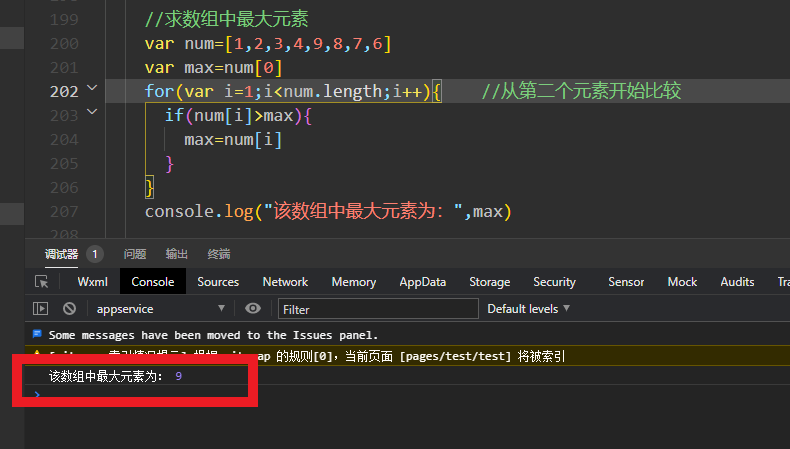The width and height of the screenshot is (790, 449).
Task: Click the num array declaration on line 200
Action: click(x=268, y=43)
